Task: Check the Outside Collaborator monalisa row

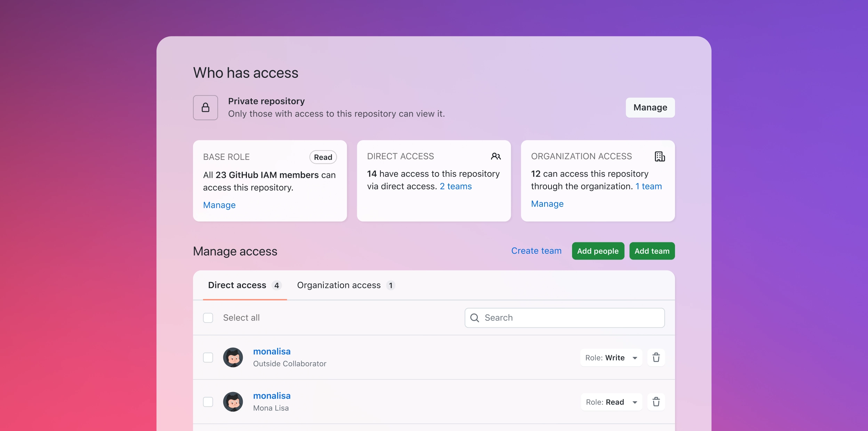Action: point(208,357)
